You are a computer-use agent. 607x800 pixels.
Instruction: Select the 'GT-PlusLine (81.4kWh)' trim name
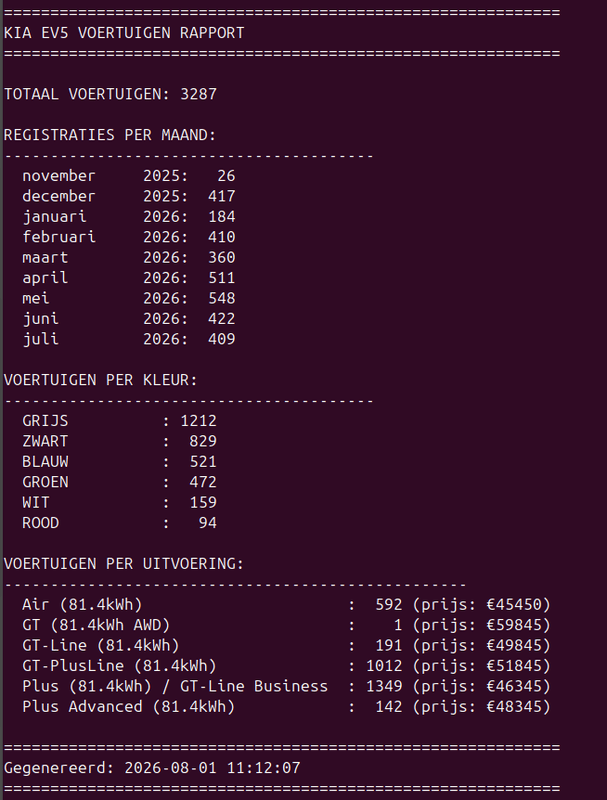pos(119,666)
